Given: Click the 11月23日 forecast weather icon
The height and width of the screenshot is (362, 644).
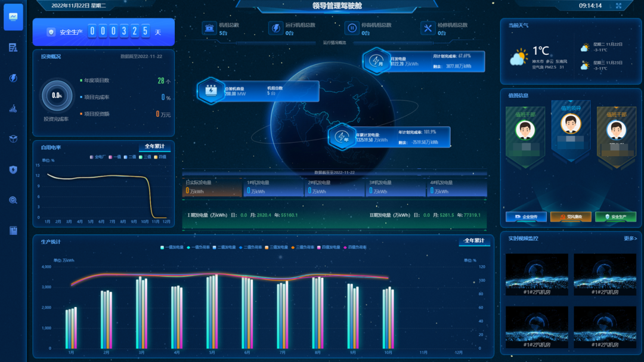Looking at the screenshot, I should click(584, 66).
